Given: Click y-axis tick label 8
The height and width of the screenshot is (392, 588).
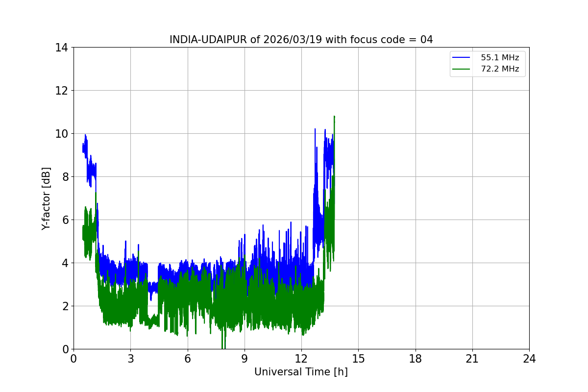Looking at the screenshot, I should [x=64, y=177].
